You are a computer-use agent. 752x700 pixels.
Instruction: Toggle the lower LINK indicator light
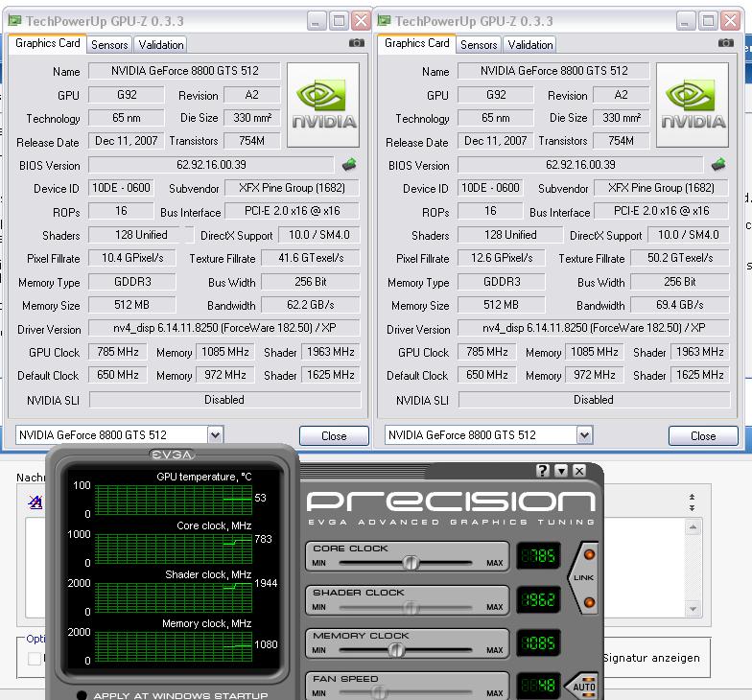(589, 602)
